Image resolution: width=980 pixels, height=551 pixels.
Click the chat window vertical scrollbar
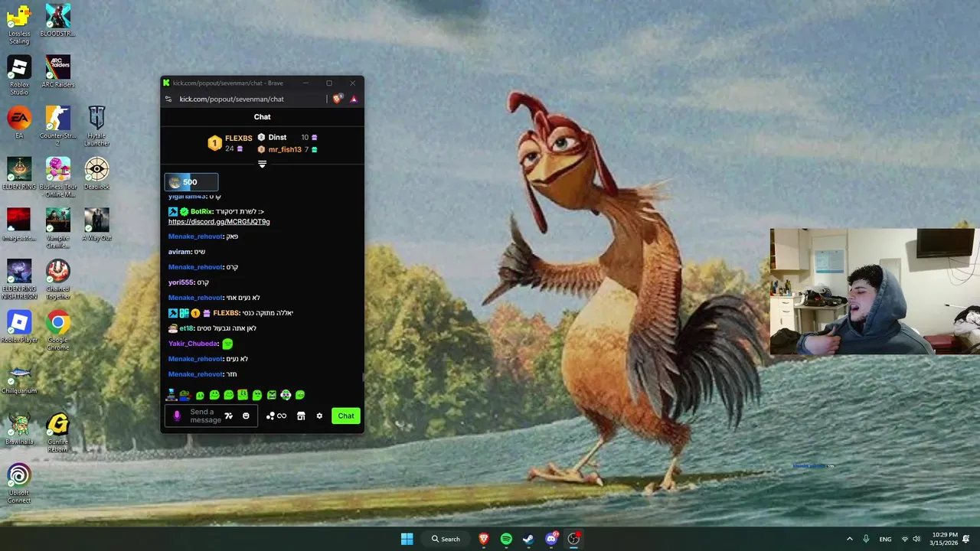click(363, 377)
